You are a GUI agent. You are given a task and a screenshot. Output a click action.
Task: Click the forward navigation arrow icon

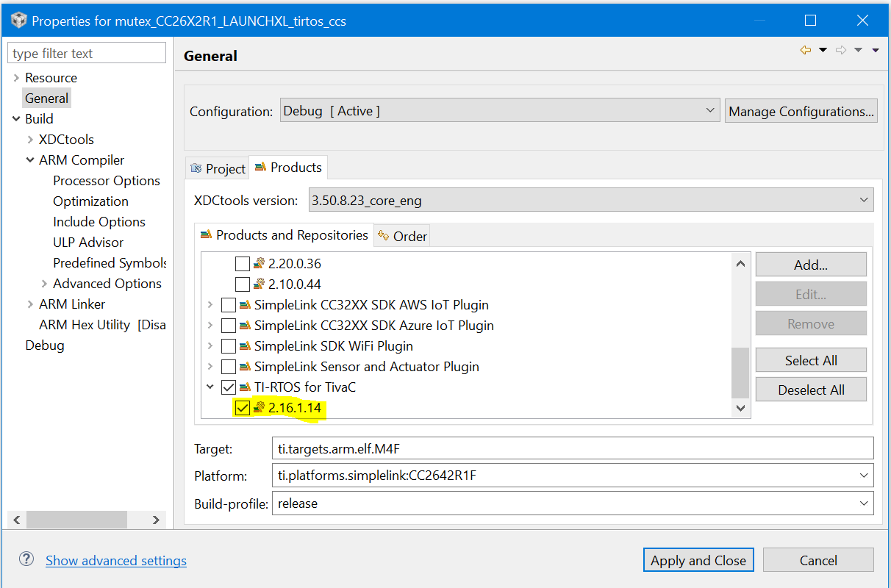point(841,50)
